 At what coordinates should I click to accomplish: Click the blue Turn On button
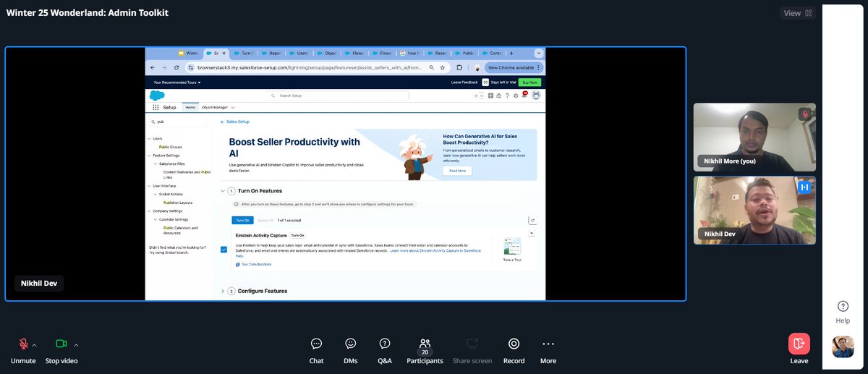point(242,220)
